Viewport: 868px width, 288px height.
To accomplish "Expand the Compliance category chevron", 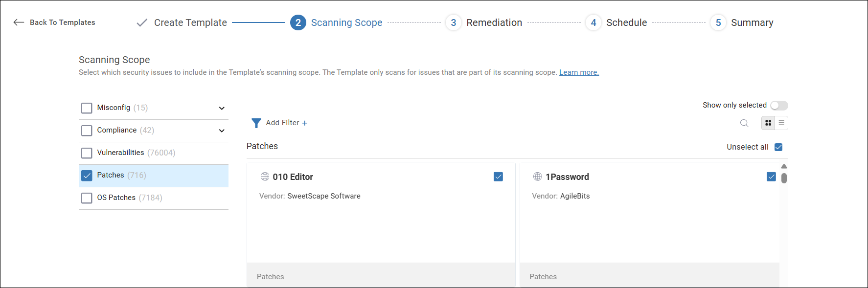I will pyautogui.click(x=222, y=131).
